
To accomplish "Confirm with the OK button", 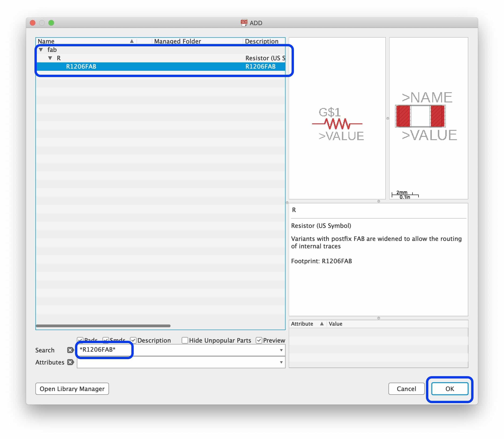I will pyautogui.click(x=450, y=389).
